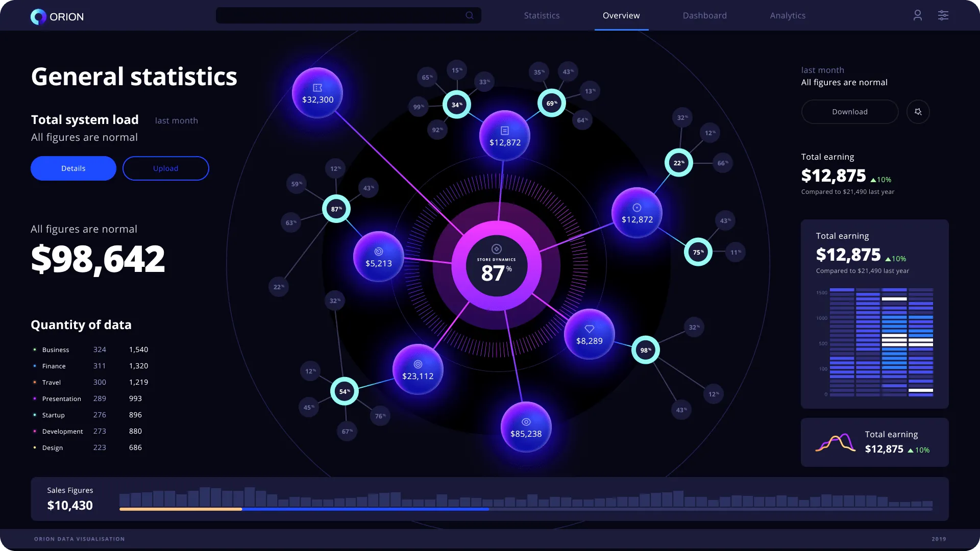The image size is (980, 551).
Task: Select the $32,300 bubble node
Action: coord(317,93)
